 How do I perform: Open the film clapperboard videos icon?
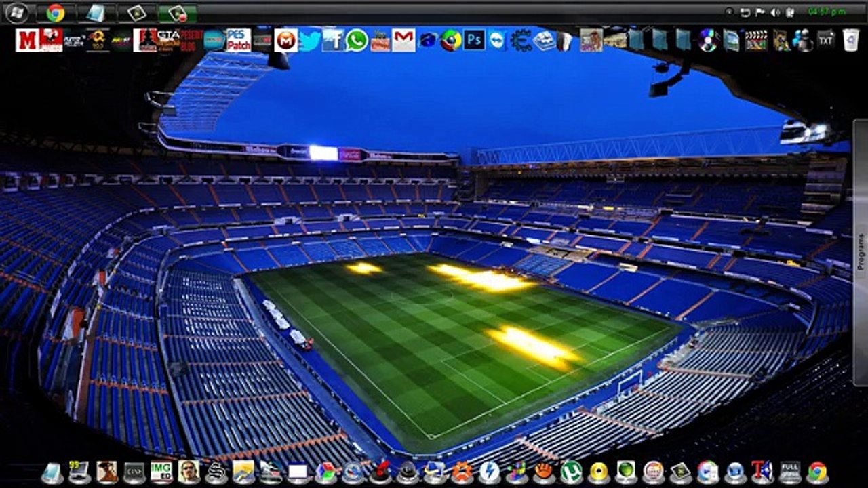click(755, 40)
